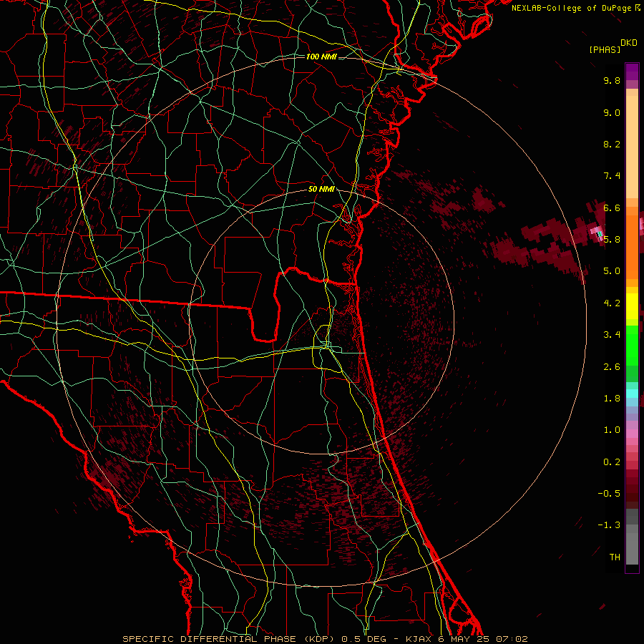
Task: Click the [PHAS] label above the color scale
Action: (605, 50)
